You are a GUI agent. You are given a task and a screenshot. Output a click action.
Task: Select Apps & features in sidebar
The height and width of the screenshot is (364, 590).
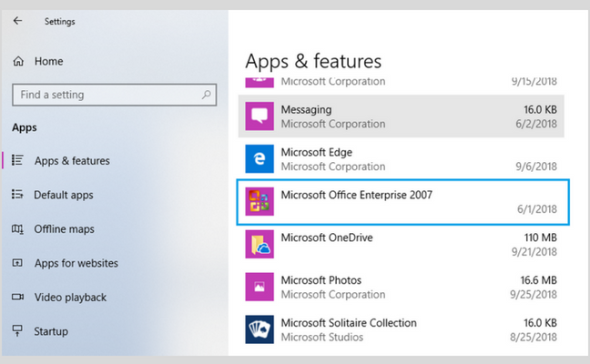pyautogui.click(x=72, y=160)
